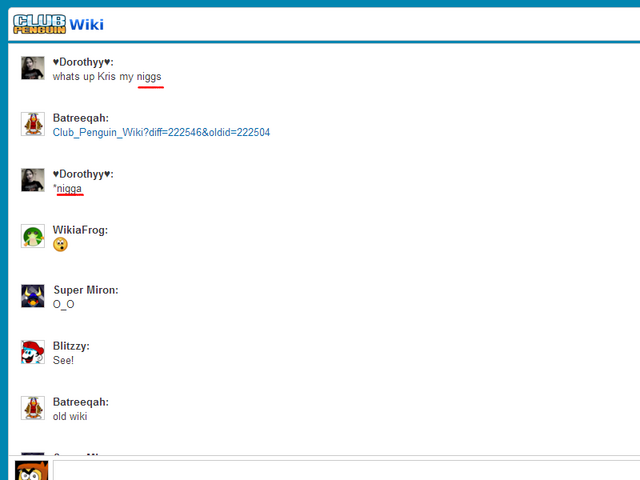The image size is (640, 480).
Task: Click the surprised emoji in WikiaFrog's message
Action: [60, 244]
